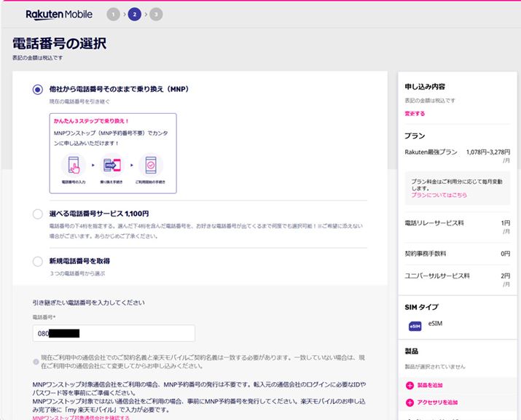Click the step 3 indicator circle
The image size is (521, 420).
click(x=156, y=15)
